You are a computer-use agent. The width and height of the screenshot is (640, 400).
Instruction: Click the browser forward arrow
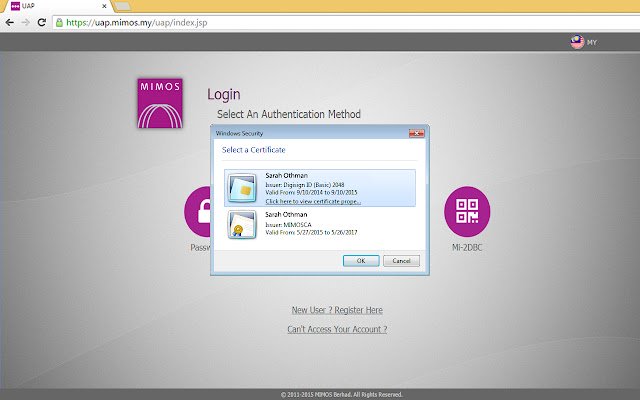pos(26,22)
